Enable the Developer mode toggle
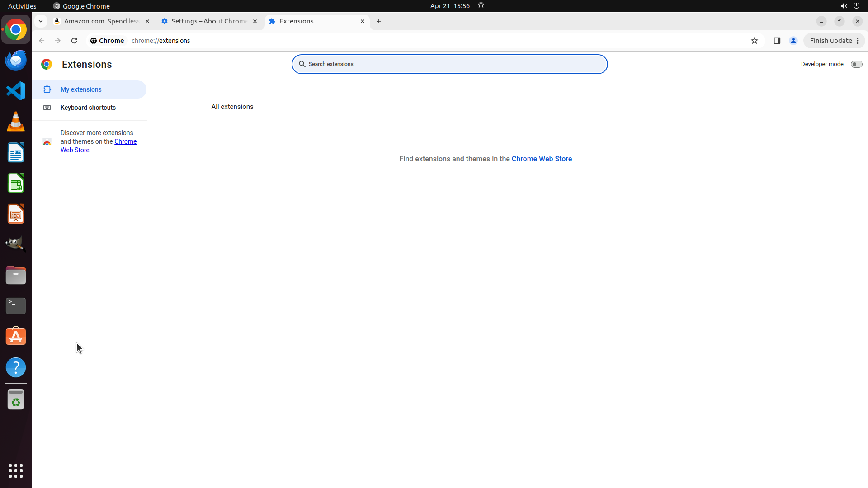 (856, 64)
